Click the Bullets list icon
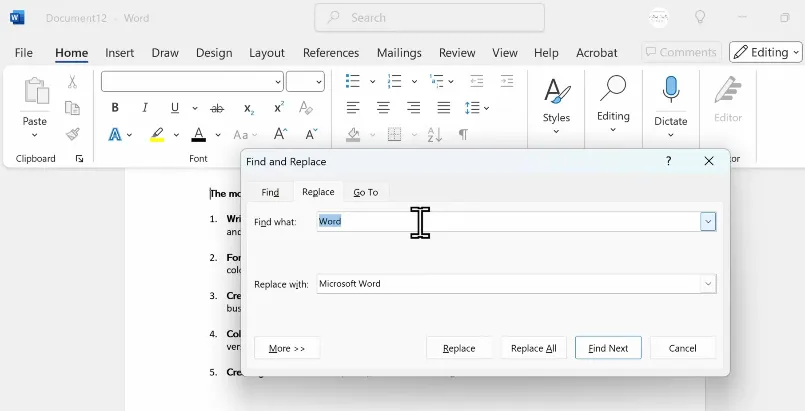Screen dimensions: 805x411 [353, 81]
